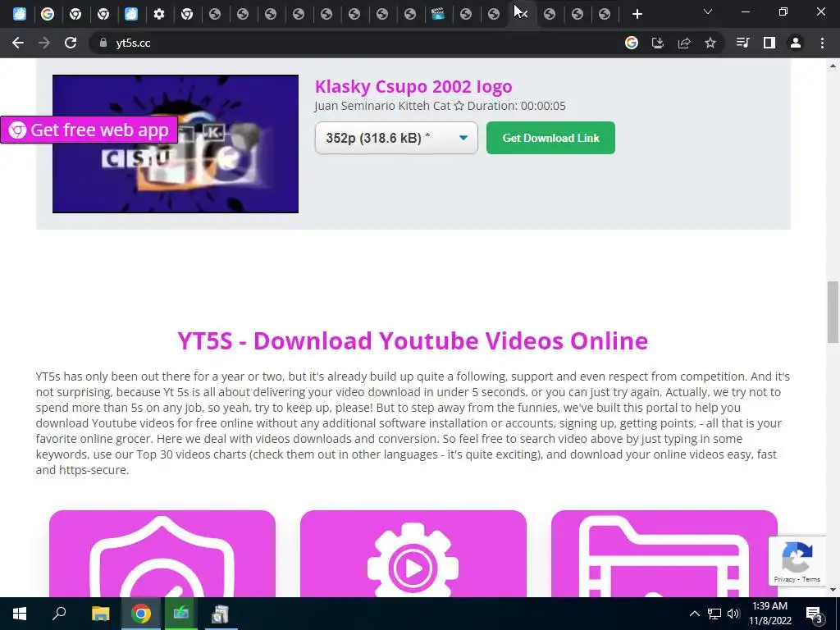Open the Google icon in the address bar
The height and width of the screenshot is (630, 840).
(632, 43)
